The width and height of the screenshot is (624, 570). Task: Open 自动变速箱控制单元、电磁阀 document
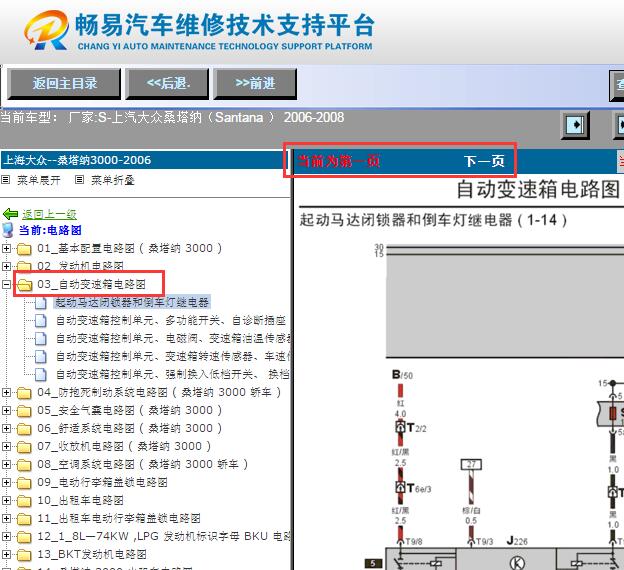click(173, 338)
